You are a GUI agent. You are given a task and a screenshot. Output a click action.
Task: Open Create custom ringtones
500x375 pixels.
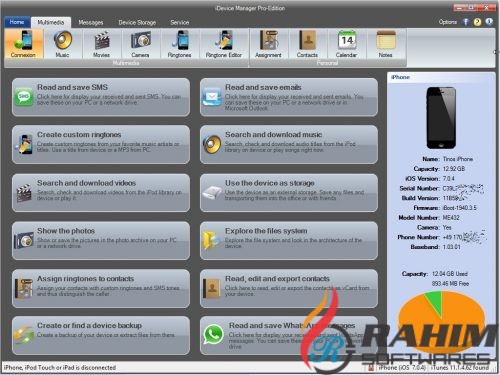pos(101,144)
